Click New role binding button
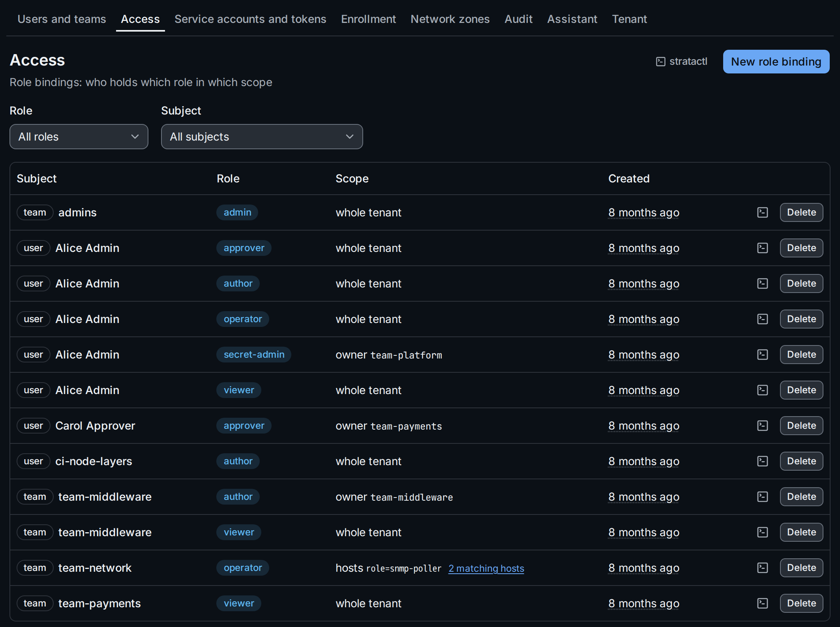 coord(776,62)
